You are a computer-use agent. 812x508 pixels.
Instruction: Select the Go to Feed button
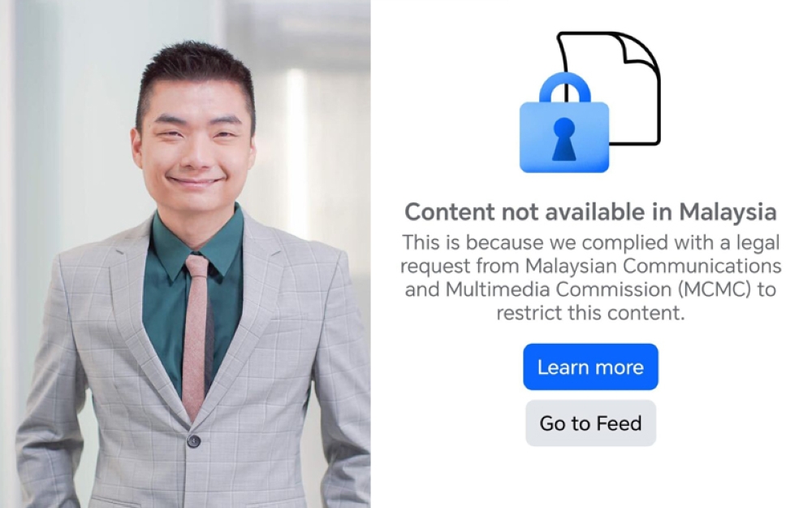coord(590,423)
